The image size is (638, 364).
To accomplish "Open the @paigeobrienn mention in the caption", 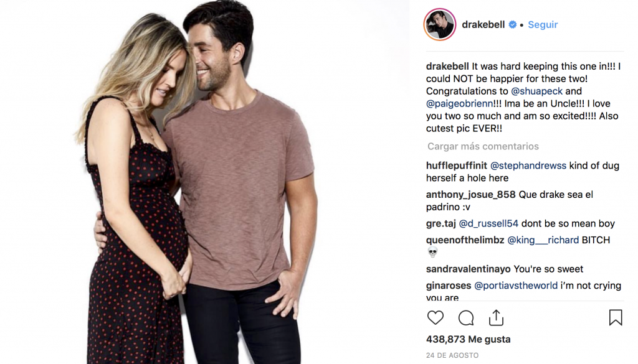I will (459, 103).
